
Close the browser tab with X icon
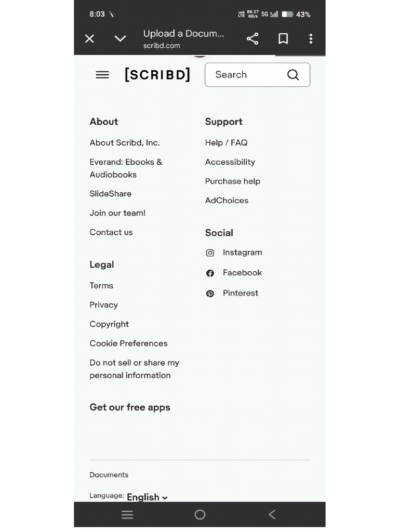pos(89,39)
